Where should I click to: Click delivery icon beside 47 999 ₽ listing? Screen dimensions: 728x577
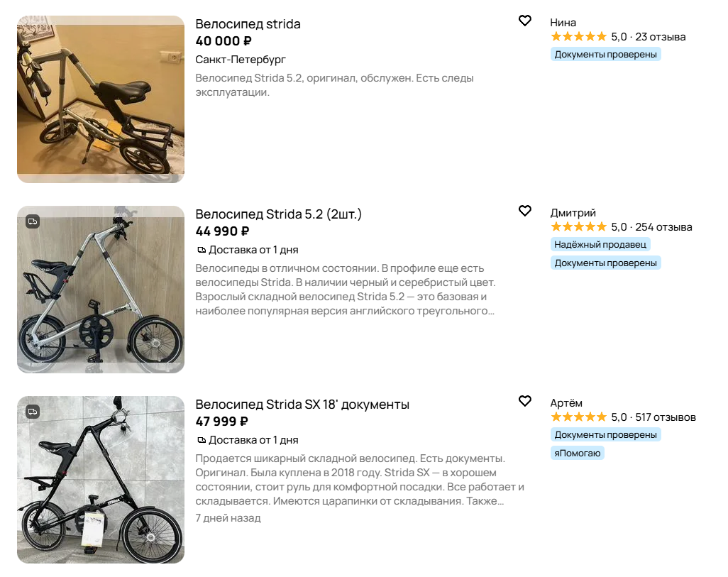pos(202,440)
